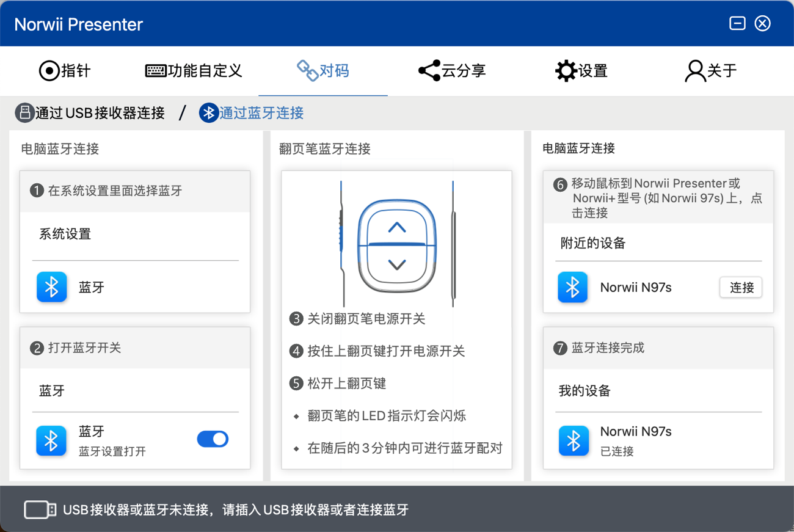Click step 2 打开蓝牙开关 text

coord(84,348)
